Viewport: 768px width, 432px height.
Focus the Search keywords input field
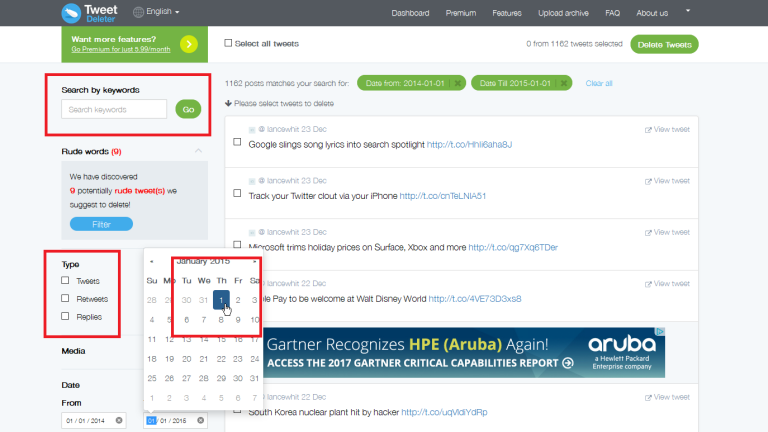point(114,109)
